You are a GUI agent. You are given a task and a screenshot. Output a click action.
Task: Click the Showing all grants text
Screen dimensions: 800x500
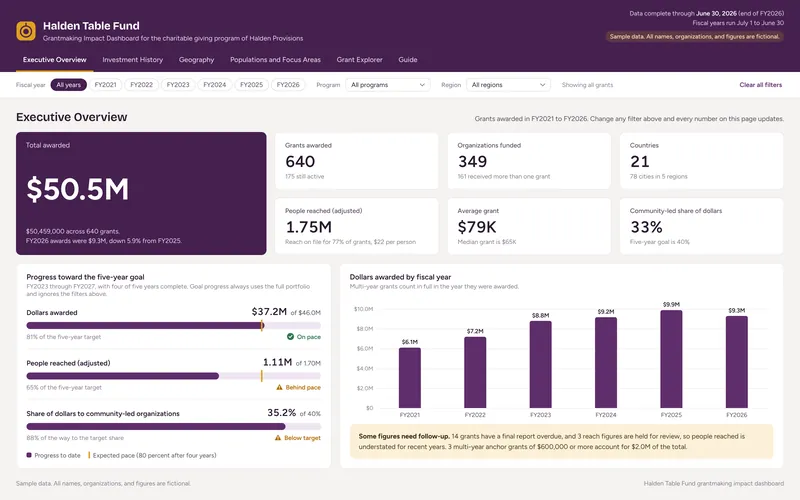point(587,85)
